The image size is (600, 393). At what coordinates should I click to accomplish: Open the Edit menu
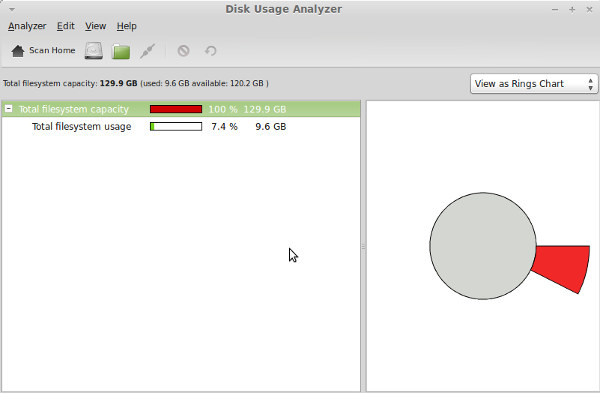coord(65,26)
